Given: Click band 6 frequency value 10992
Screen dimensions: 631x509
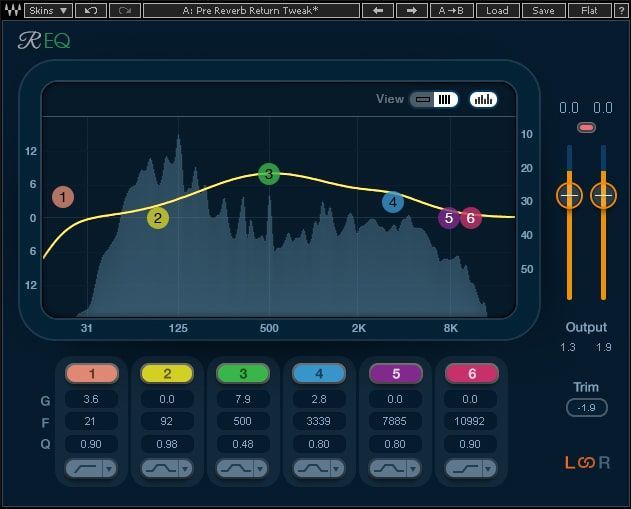Looking at the screenshot, I should pos(470,421).
